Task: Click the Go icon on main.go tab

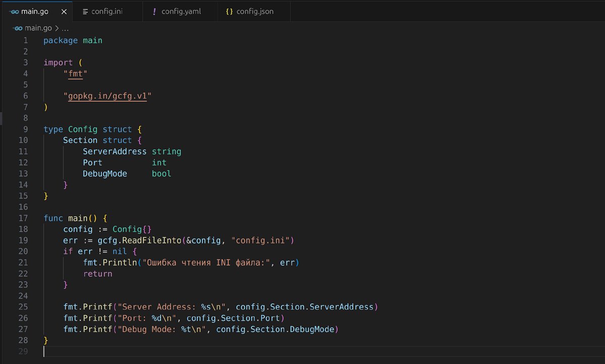Action: [14, 11]
